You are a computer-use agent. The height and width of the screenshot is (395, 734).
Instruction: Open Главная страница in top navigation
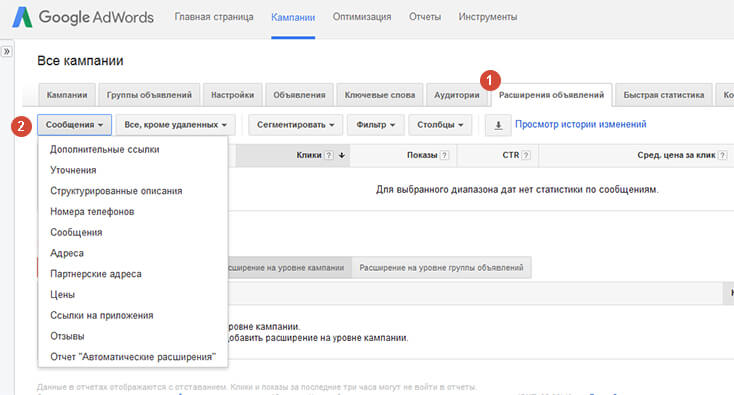click(x=214, y=17)
